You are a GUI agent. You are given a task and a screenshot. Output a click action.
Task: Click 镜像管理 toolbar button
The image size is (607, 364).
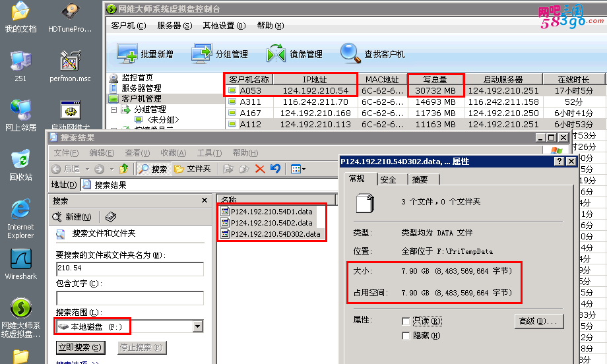(x=294, y=54)
